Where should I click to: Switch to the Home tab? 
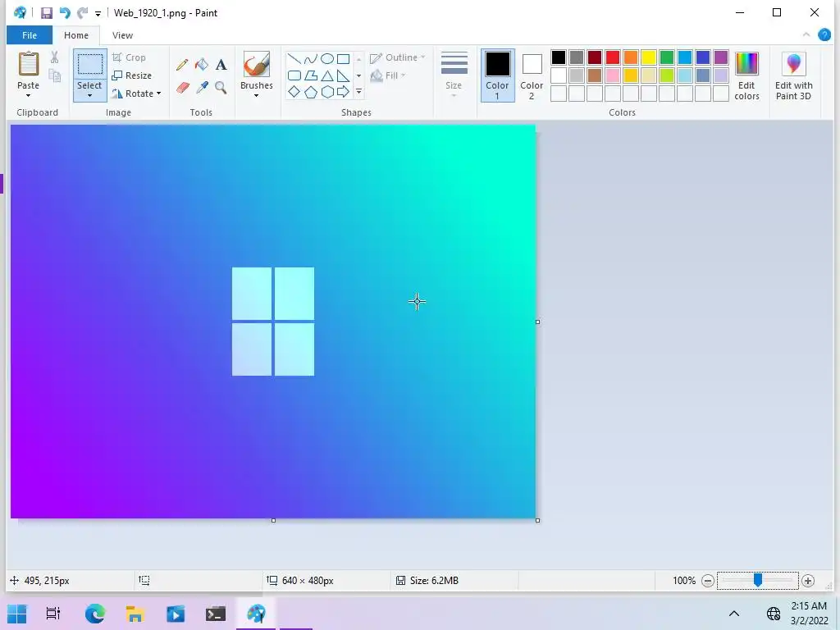pos(76,35)
